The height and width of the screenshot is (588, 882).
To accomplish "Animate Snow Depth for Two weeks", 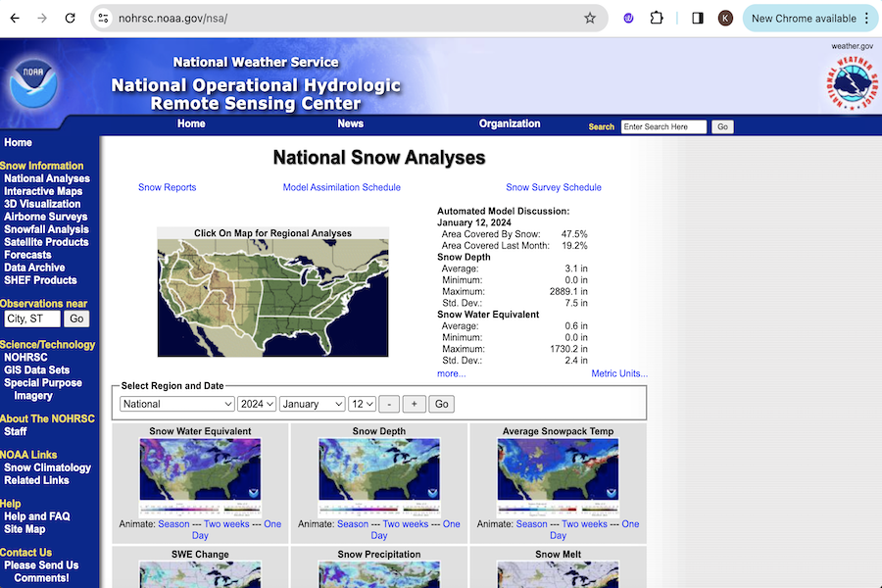I will point(406,524).
